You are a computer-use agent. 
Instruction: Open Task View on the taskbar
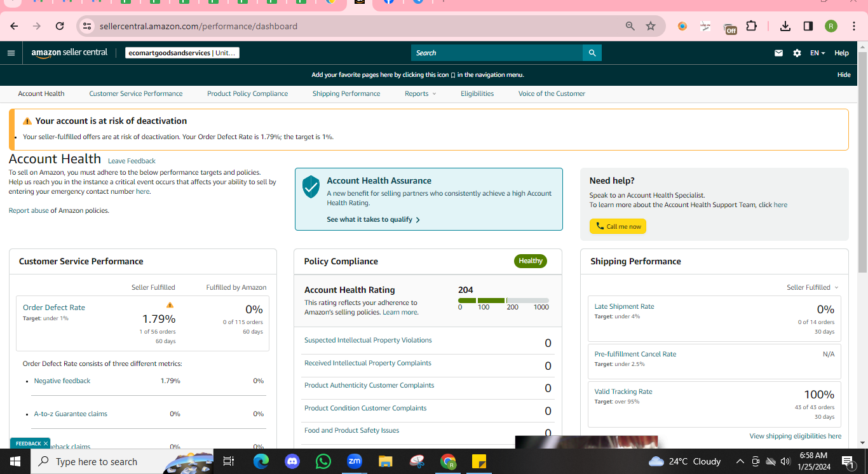click(229, 461)
